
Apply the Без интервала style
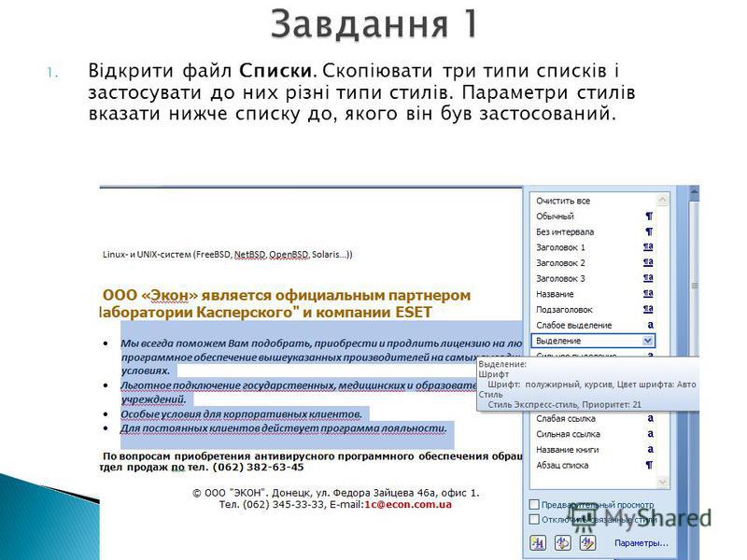(594, 231)
